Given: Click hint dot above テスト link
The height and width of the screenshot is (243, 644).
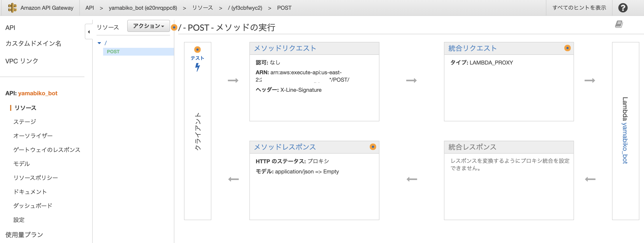Looking at the screenshot, I should (197, 49).
